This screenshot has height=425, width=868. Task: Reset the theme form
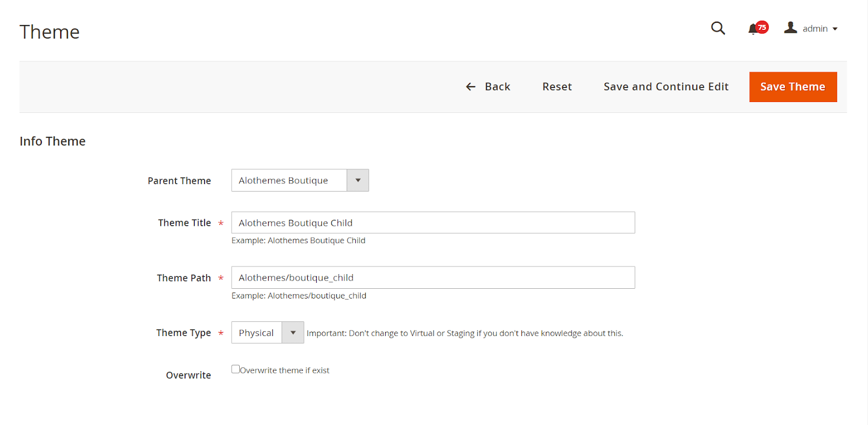pos(557,87)
